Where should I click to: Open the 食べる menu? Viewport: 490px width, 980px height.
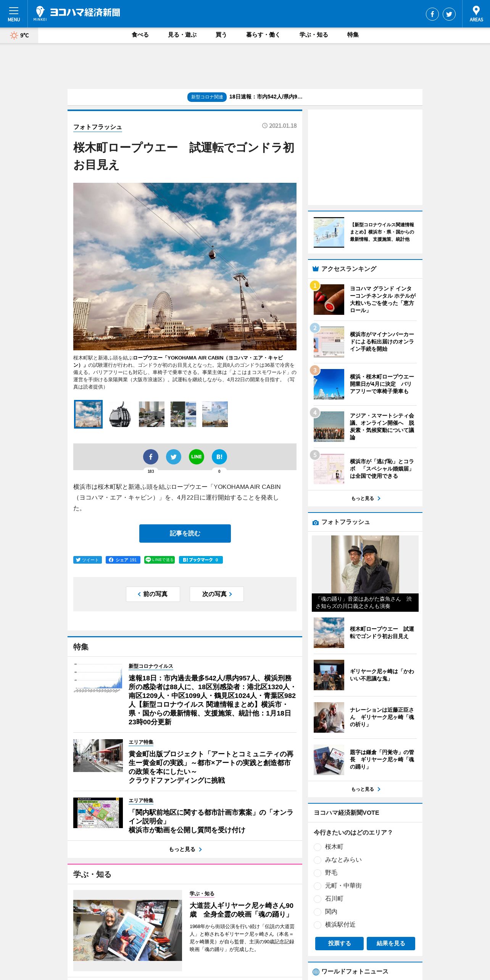coord(140,35)
